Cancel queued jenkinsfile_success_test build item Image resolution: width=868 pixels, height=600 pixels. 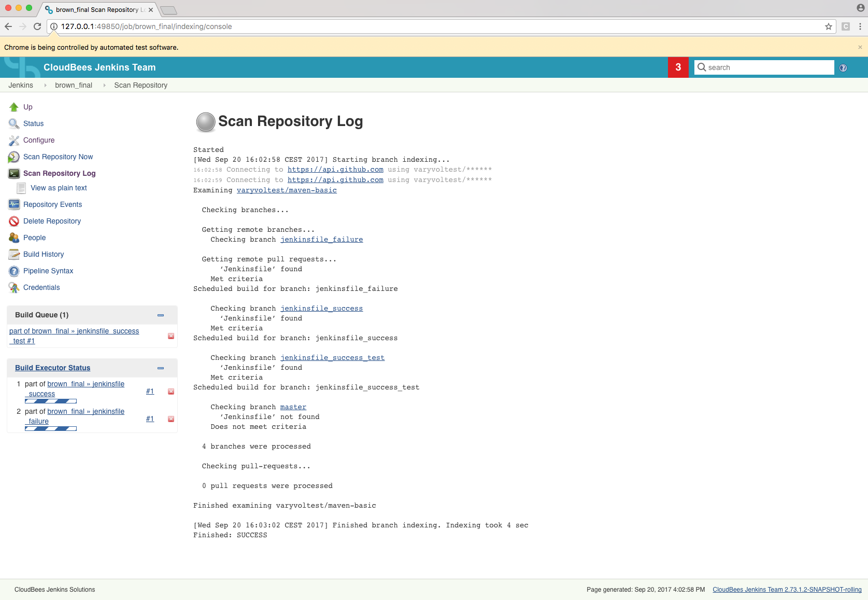point(171,336)
